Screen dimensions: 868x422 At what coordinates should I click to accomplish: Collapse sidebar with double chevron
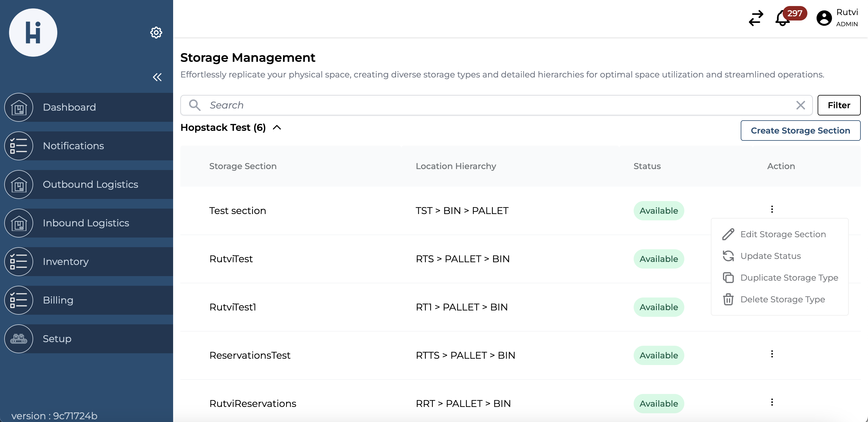(x=157, y=77)
